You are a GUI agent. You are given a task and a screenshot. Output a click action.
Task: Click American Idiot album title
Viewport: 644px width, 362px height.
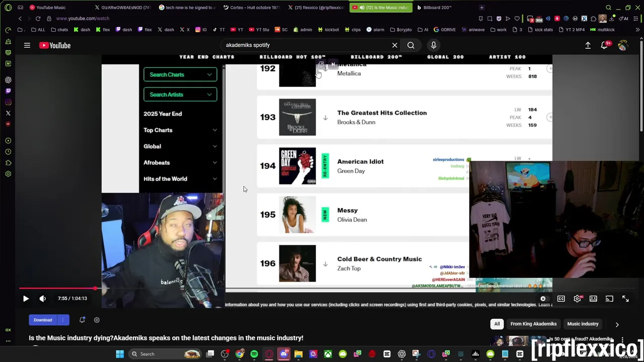(360, 162)
